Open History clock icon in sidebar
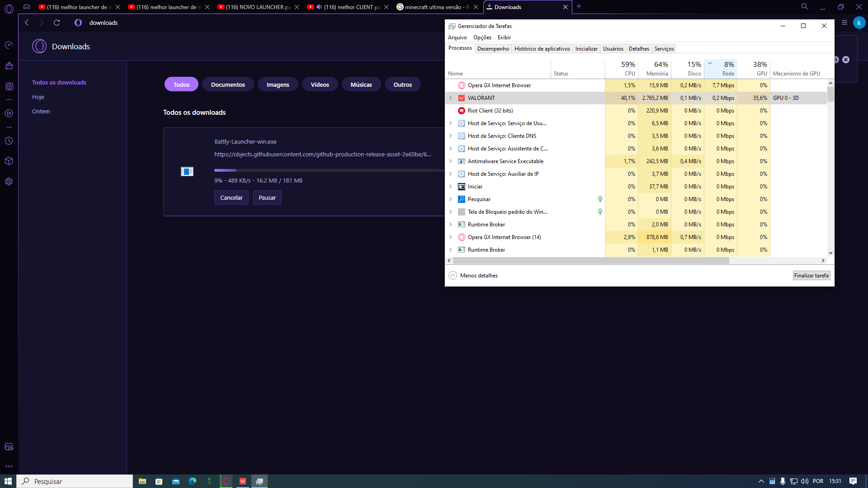868x488 pixels. [x=9, y=141]
